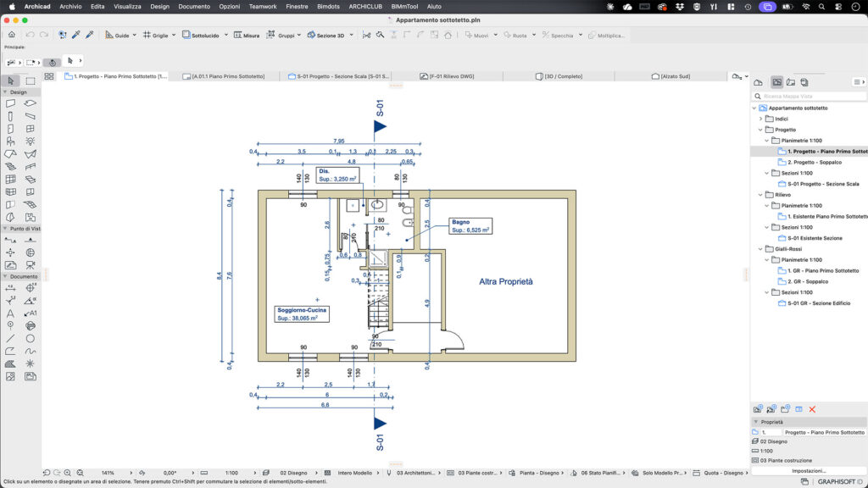Toggle the Griglie grid snap button
Image resolution: width=868 pixels, height=488 pixels.
[x=156, y=35]
